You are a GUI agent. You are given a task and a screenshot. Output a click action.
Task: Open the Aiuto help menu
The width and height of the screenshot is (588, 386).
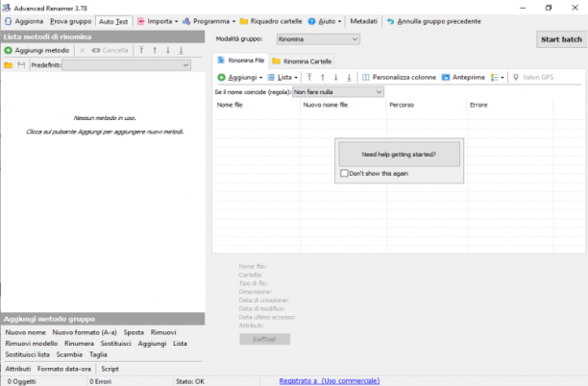325,21
